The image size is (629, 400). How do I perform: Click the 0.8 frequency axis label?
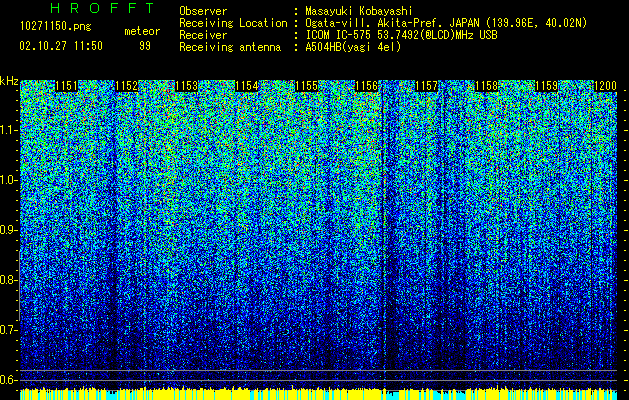tap(9, 280)
